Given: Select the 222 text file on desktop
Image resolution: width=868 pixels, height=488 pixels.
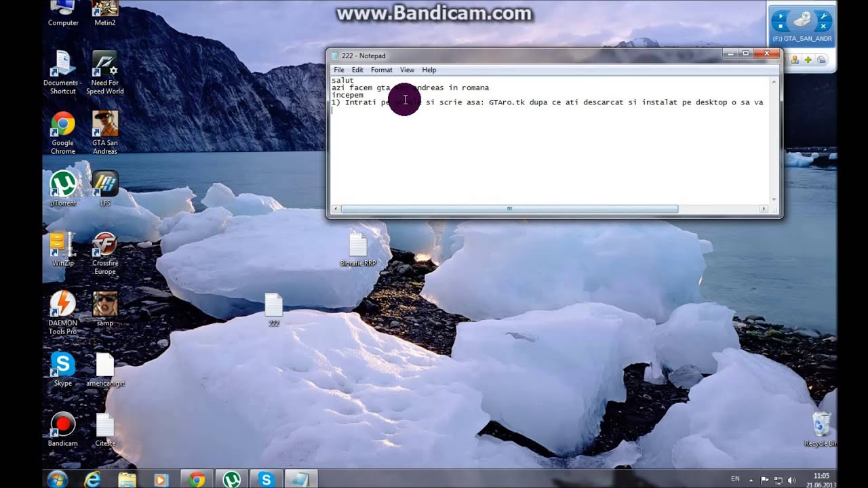Looking at the screenshot, I should 273,310.
